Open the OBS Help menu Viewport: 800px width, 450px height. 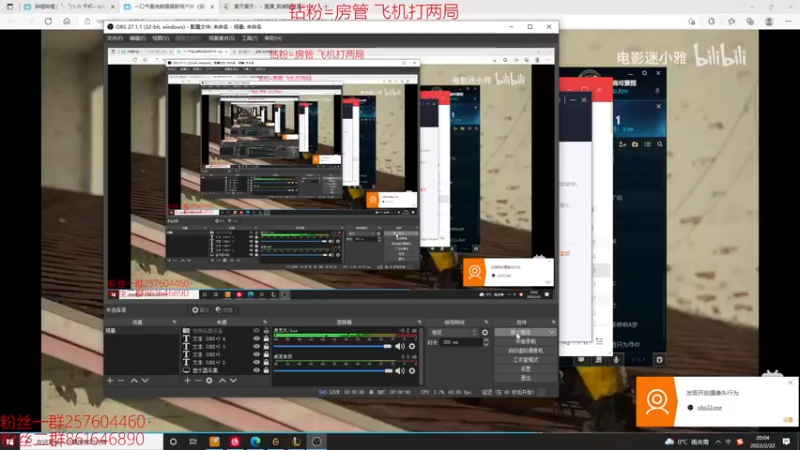[x=273, y=38]
